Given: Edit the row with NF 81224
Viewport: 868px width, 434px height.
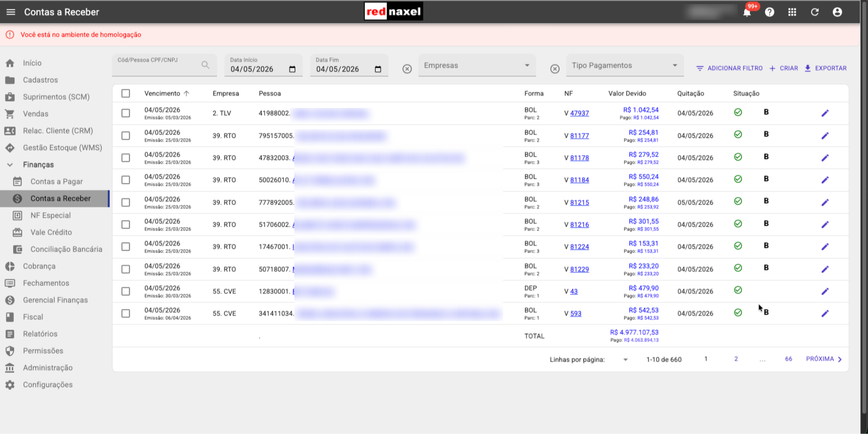Looking at the screenshot, I should tap(825, 247).
